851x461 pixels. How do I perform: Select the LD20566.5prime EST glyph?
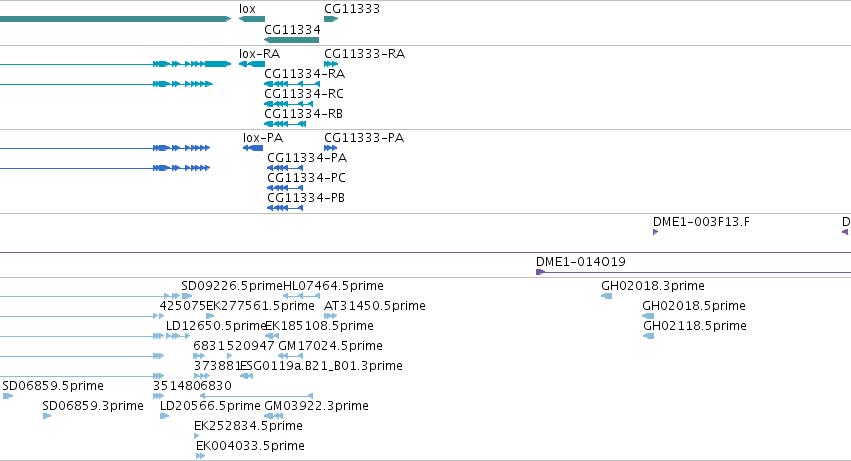pyautogui.click(x=164, y=416)
